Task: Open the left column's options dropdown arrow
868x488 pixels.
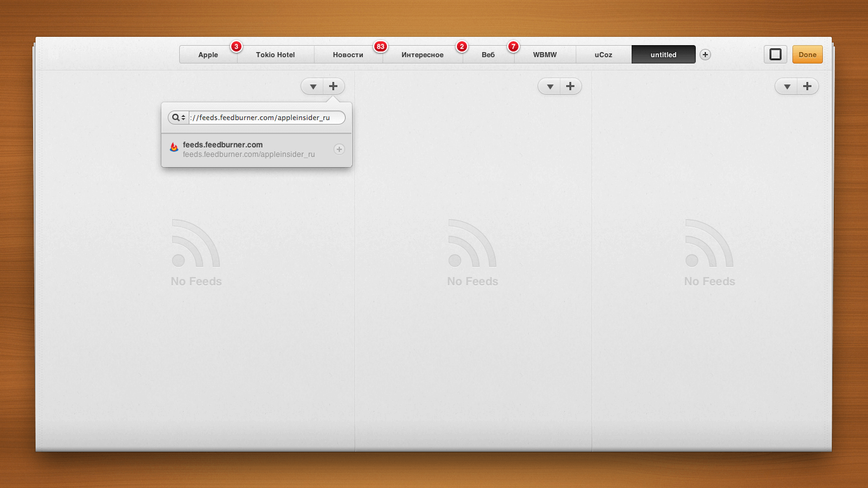Action: tap(312, 86)
